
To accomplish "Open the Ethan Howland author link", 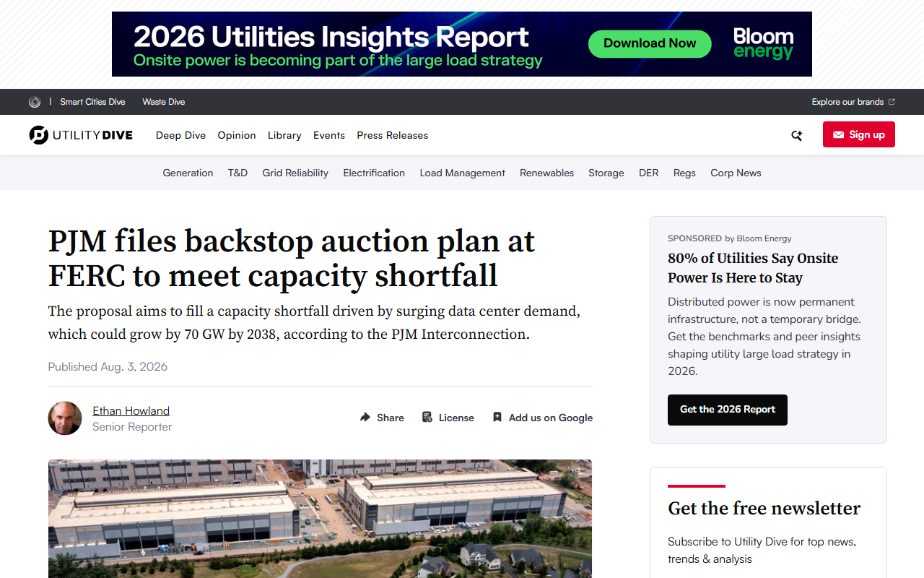I will click(x=131, y=410).
